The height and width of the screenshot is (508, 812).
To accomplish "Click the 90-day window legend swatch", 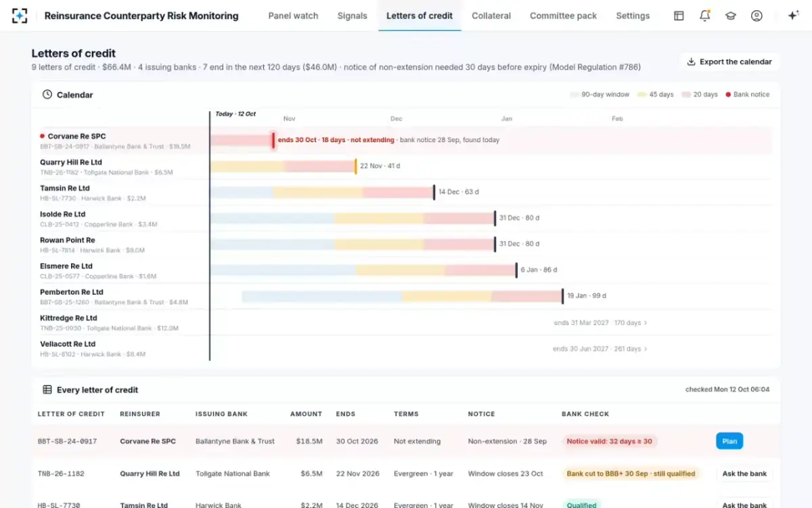I will [x=574, y=95].
